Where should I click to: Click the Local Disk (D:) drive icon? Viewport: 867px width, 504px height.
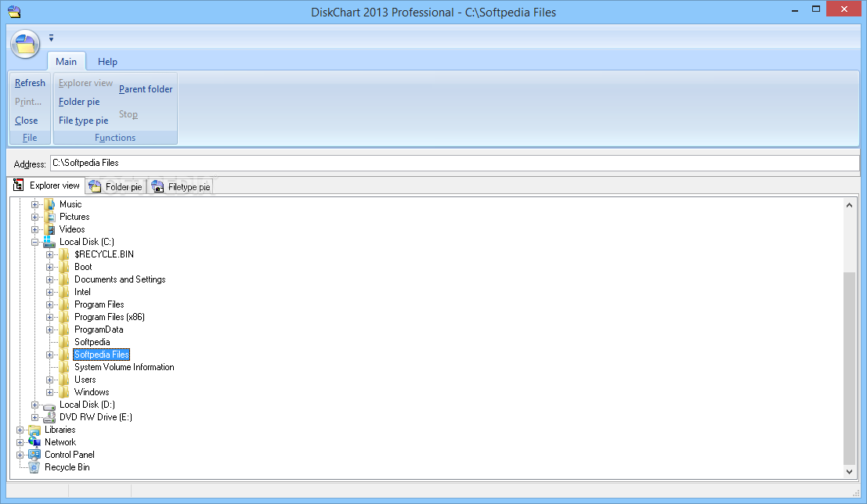click(50, 406)
